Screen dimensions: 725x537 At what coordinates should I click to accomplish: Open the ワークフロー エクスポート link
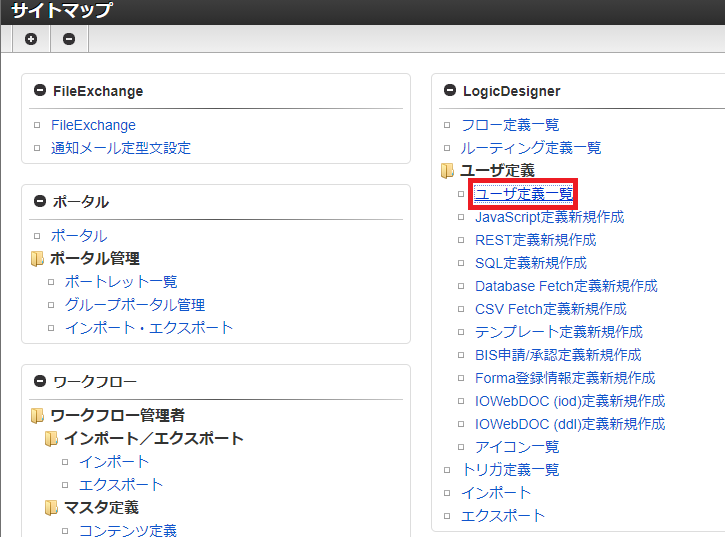pos(121,485)
